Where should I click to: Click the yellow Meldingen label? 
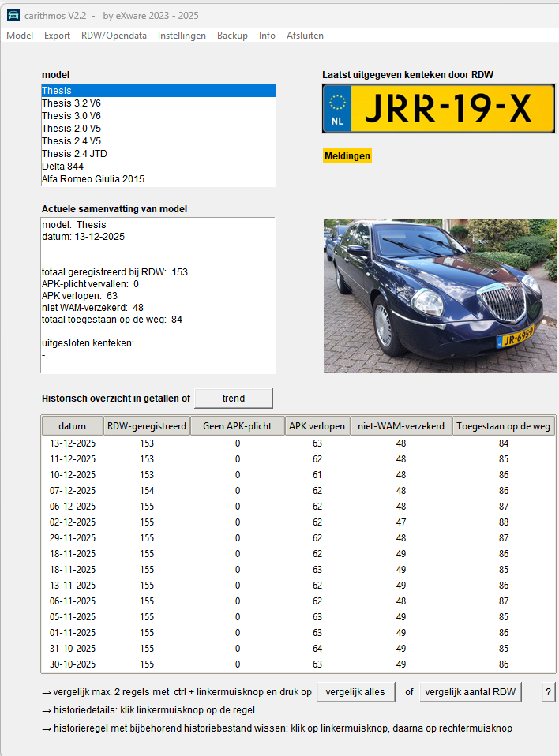347,156
